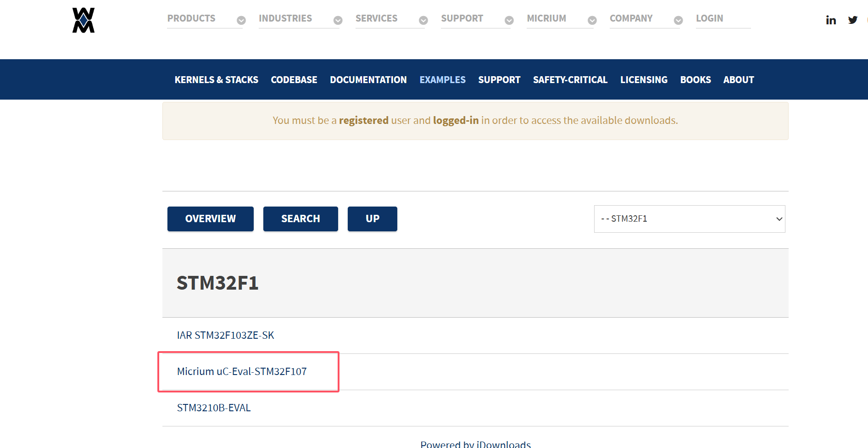Screen dimensions: 868x448
Task: Select Books in blue navbar
Action: pos(696,80)
